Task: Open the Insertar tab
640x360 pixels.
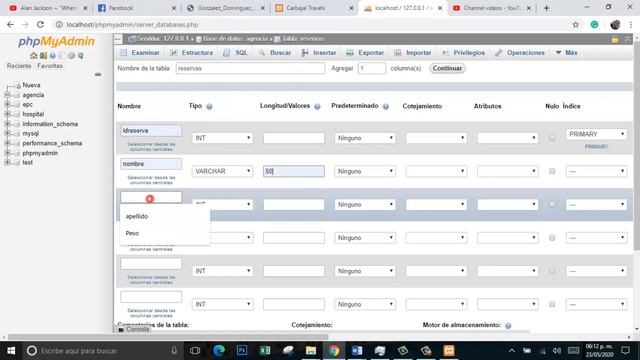Action: 319,53
